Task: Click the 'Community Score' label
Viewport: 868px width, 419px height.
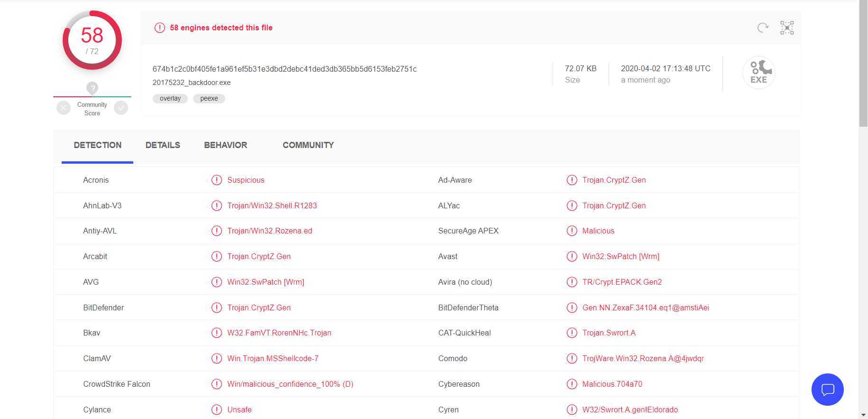Action: tap(92, 109)
